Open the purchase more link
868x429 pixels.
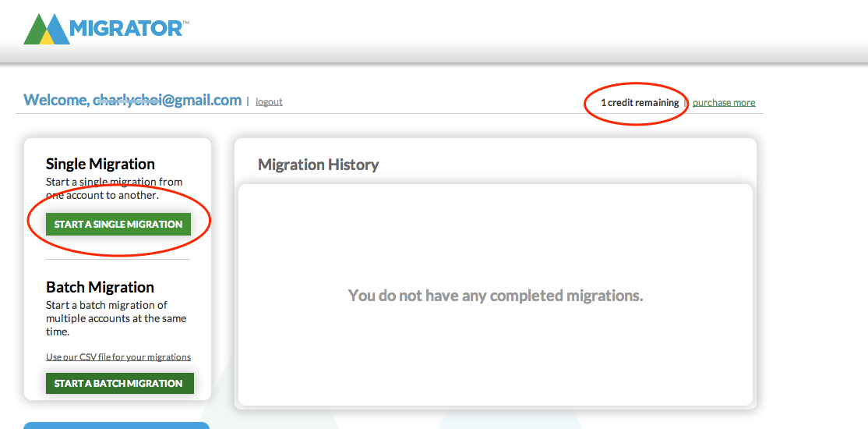(x=724, y=102)
